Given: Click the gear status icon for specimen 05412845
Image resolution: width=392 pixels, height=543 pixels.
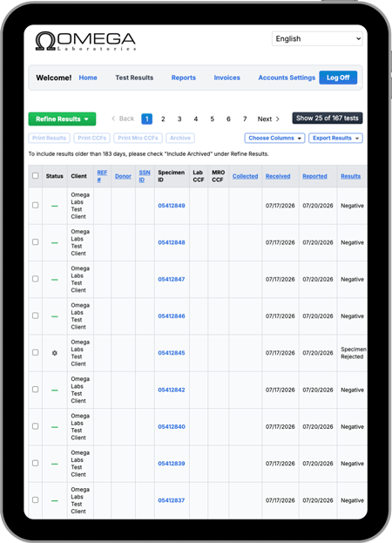Looking at the screenshot, I should tap(54, 353).
